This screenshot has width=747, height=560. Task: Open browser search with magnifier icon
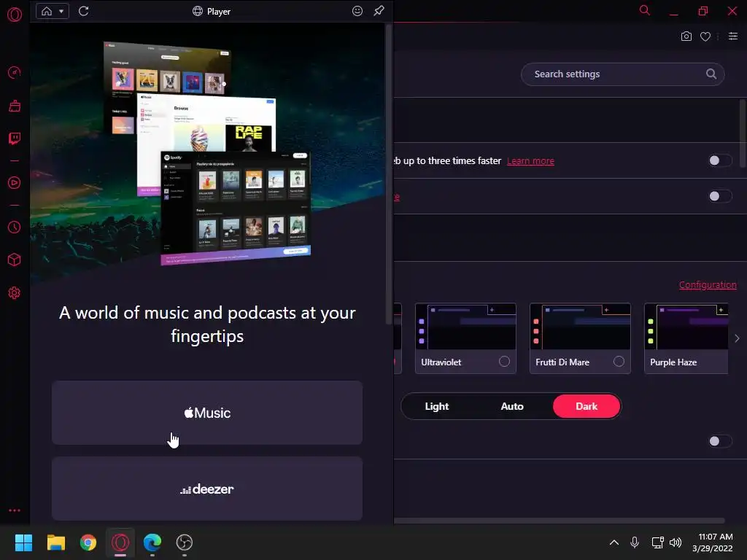(645, 10)
